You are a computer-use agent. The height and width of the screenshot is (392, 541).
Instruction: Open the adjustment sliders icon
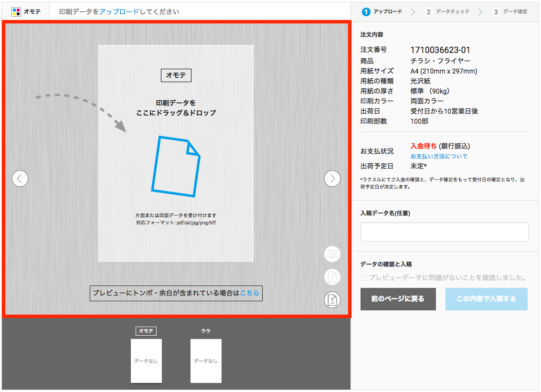pyautogui.click(x=332, y=254)
